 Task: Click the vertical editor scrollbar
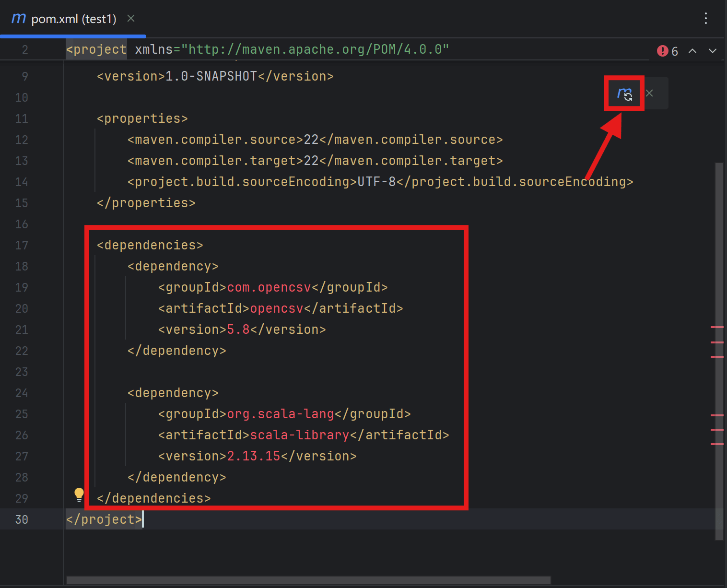(x=719, y=351)
